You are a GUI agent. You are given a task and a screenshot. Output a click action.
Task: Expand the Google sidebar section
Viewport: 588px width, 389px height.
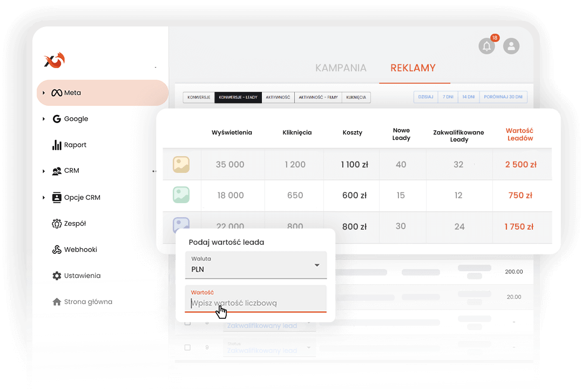tap(44, 119)
